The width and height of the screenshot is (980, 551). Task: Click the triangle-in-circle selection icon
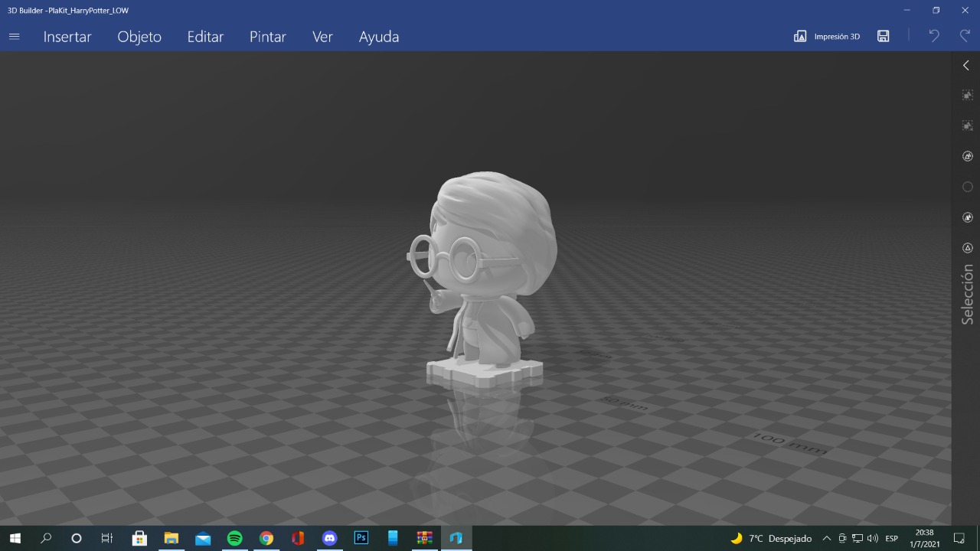click(x=968, y=248)
